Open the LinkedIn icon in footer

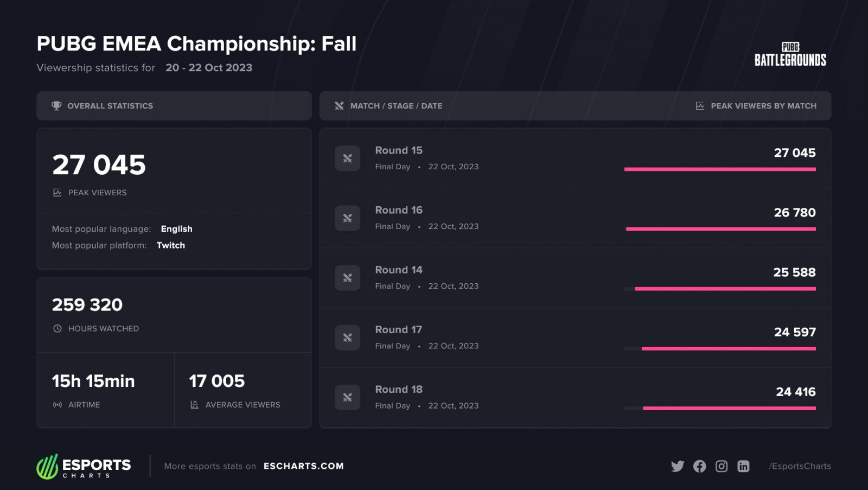pyautogui.click(x=743, y=466)
